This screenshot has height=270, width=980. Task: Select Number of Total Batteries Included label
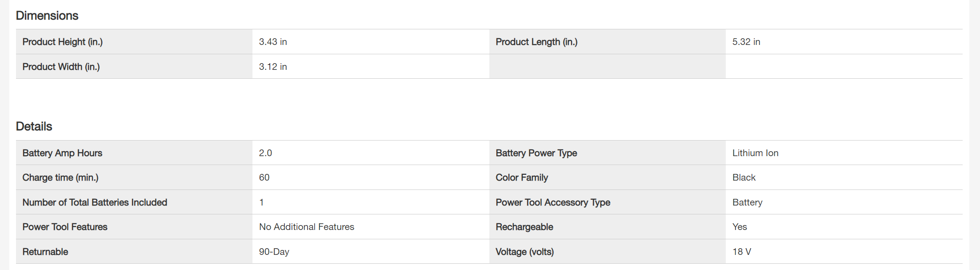[95, 202]
